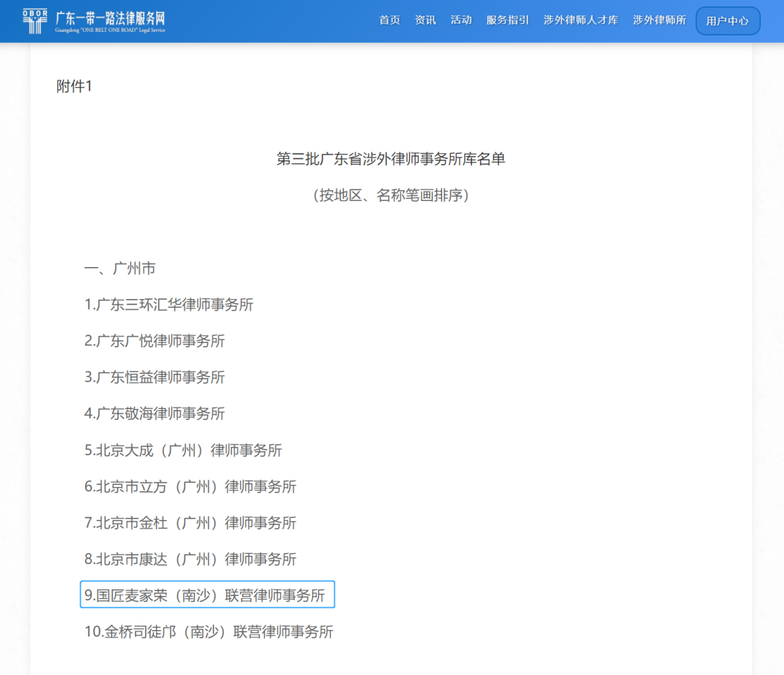
Task: Select entry 6.北京市立方(广州)律师事务所
Action: [x=190, y=486]
